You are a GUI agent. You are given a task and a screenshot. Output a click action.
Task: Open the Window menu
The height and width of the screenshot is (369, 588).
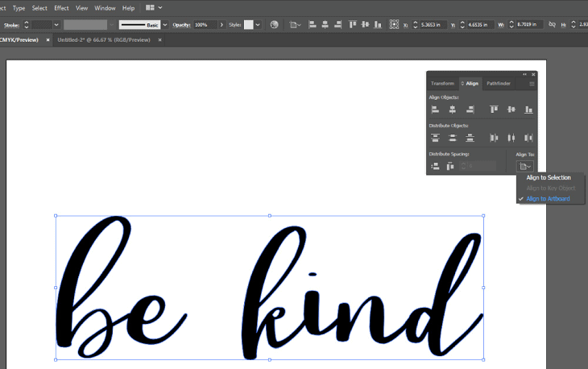pyautogui.click(x=105, y=8)
